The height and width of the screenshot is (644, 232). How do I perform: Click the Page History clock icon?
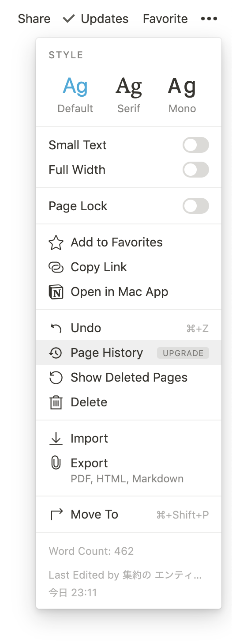pos(56,353)
